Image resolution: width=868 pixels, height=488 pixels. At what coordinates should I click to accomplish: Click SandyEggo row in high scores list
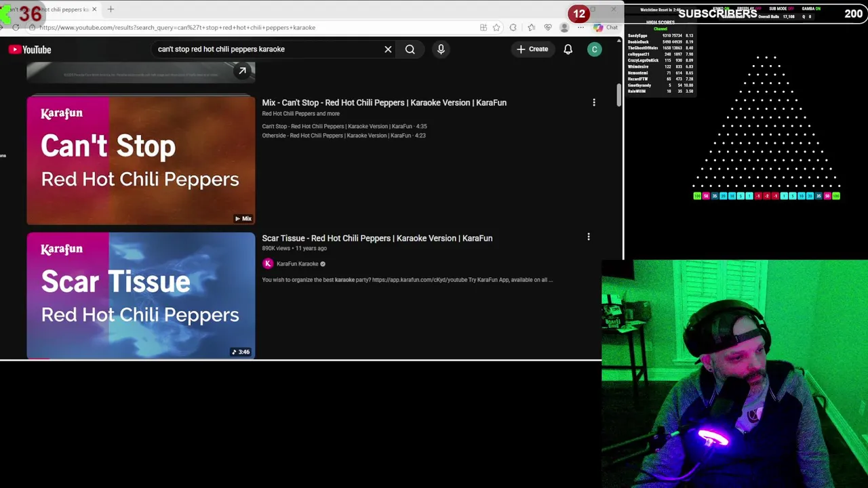(660, 35)
